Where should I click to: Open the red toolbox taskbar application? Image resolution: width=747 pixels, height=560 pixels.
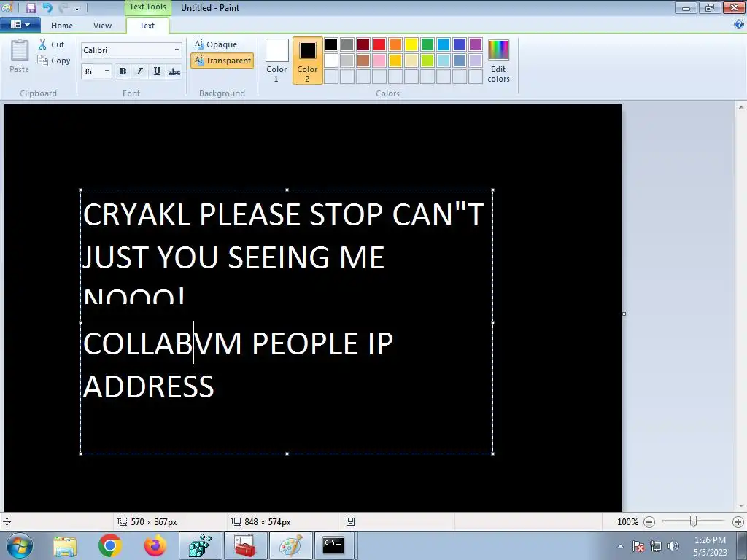tap(245, 545)
